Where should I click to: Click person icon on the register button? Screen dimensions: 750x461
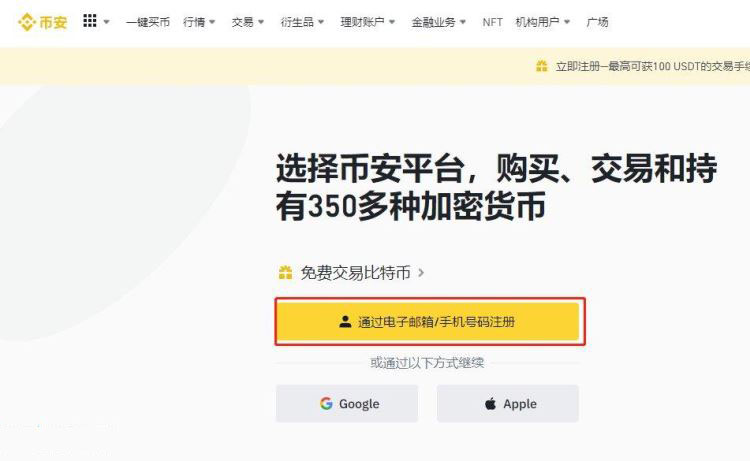(345, 322)
